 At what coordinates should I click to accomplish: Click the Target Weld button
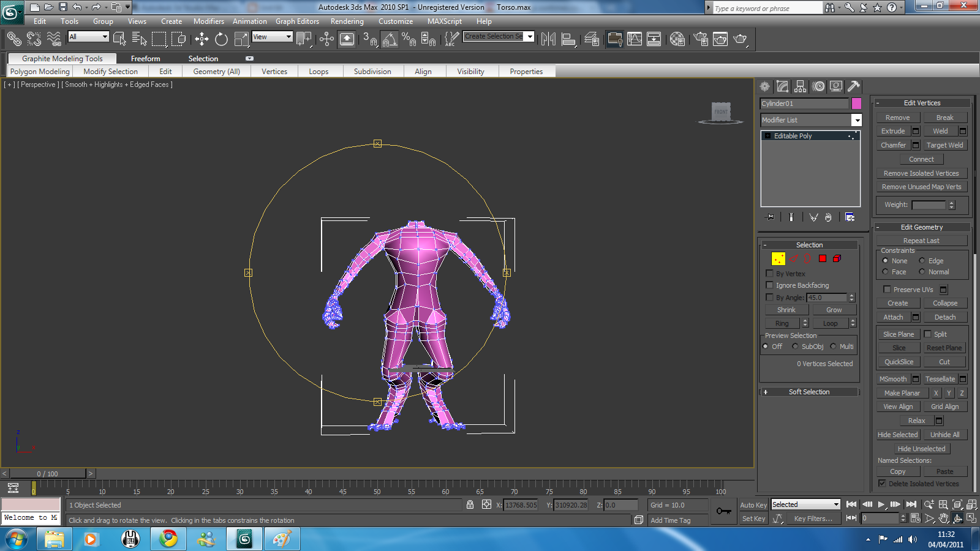(944, 145)
